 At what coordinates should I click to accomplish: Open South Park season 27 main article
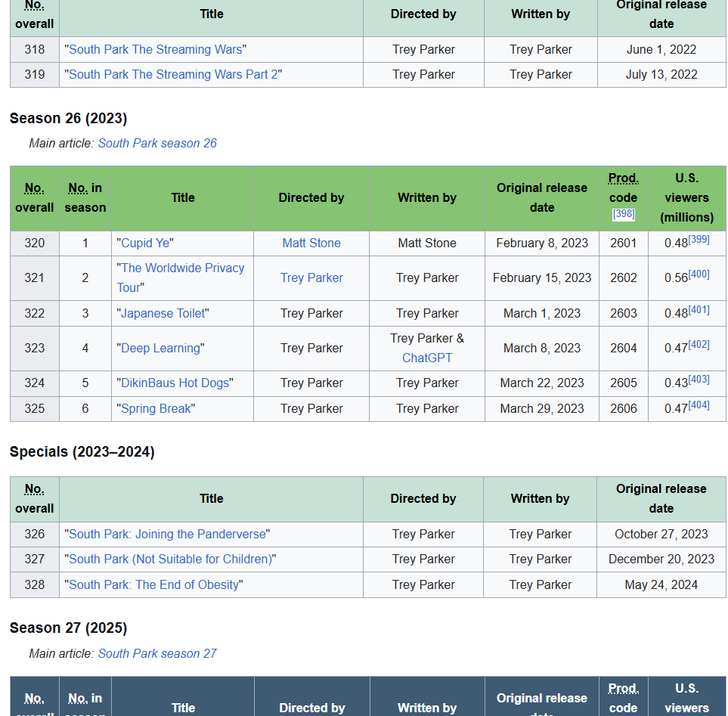pyautogui.click(x=157, y=653)
